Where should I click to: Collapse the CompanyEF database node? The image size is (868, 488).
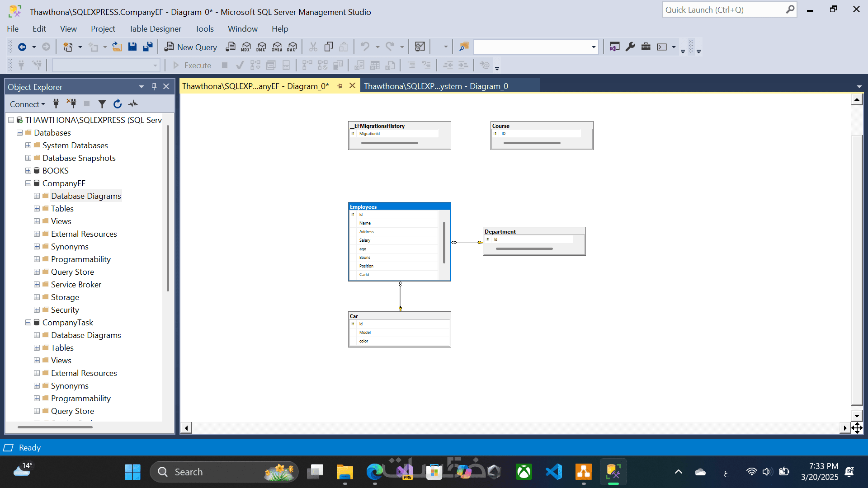click(28, 183)
